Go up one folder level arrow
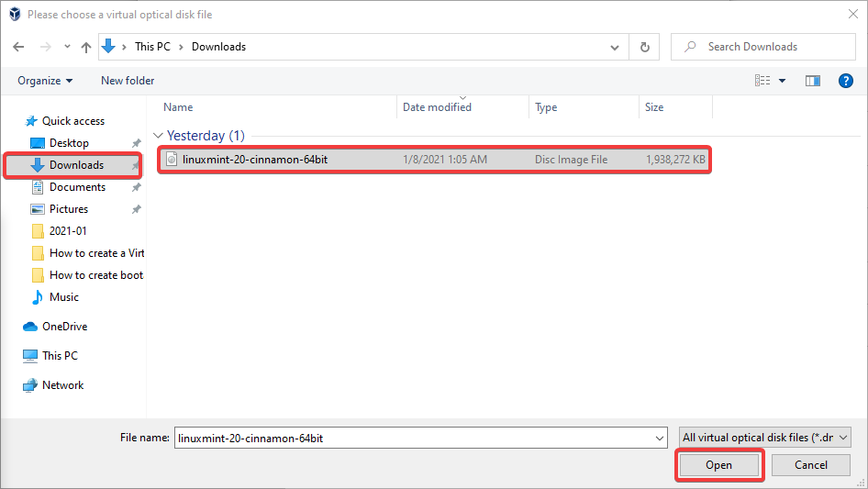The width and height of the screenshot is (868, 489). (86, 47)
